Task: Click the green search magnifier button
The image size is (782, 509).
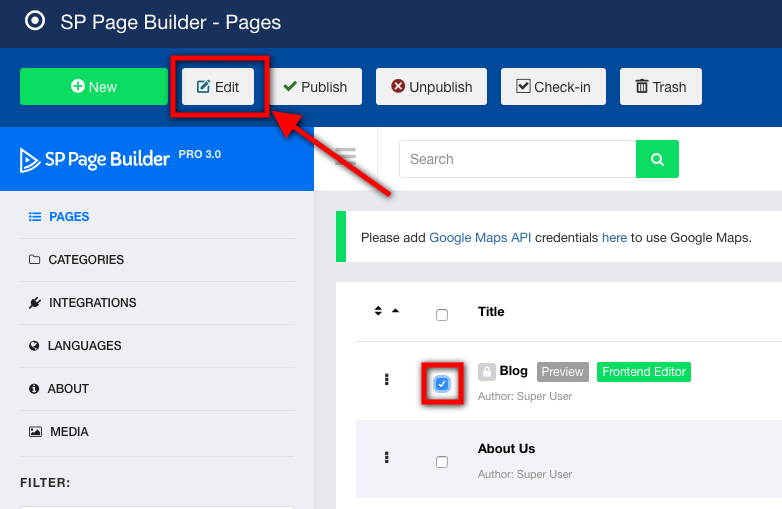Action: coord(657,159)
